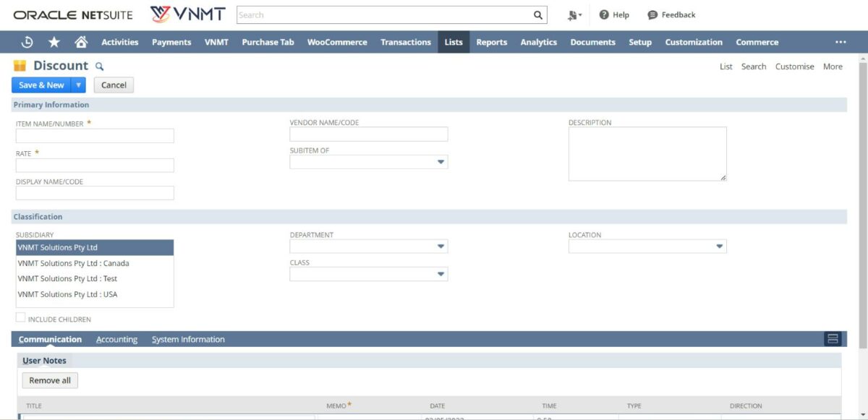Click the magnifier beside Discount title
Image resolution: width=868 pixels, height=420 pixels.
[x=100, y=67]
